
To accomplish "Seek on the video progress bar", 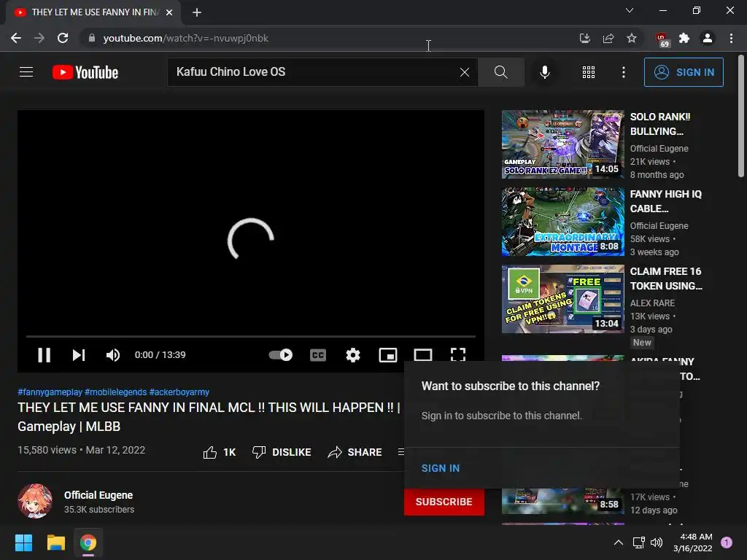I will (251, 336).
